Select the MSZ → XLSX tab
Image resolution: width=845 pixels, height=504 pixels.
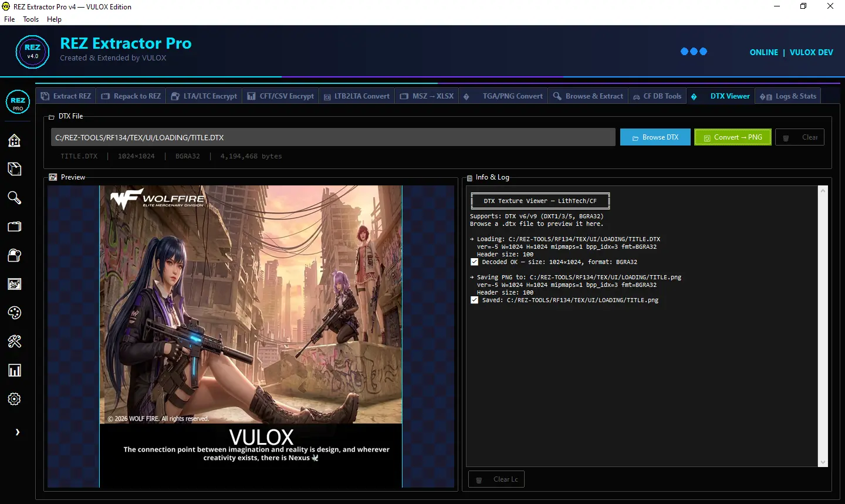(x=427, y=96)
